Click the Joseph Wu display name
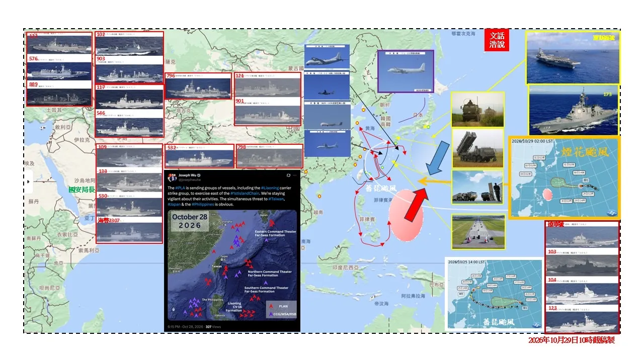 (x=187, y=175)
